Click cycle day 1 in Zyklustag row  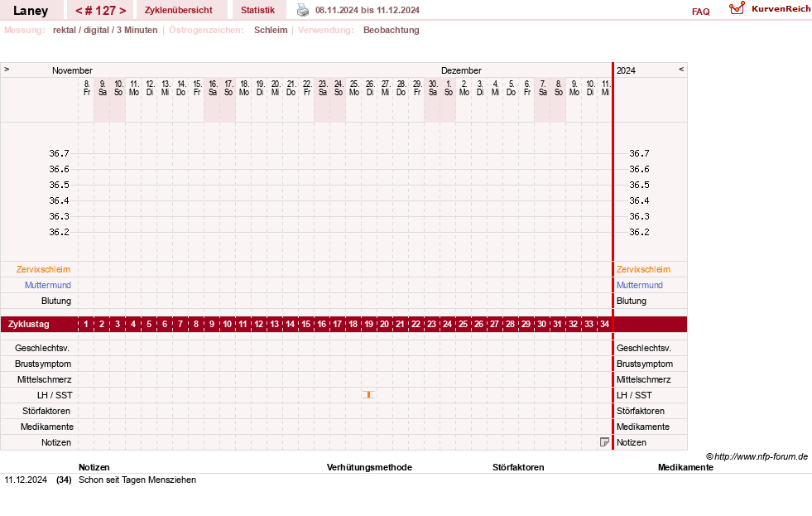coord(86,324)
